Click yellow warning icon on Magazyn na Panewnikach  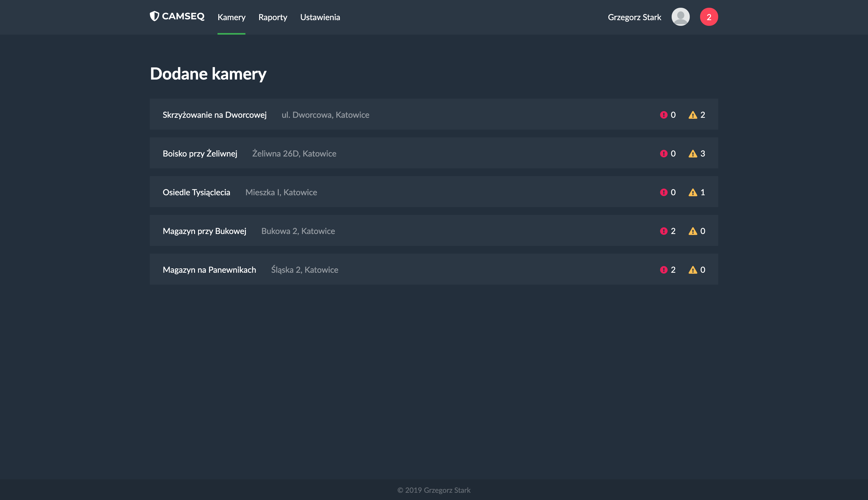click(x=693, y=270)
